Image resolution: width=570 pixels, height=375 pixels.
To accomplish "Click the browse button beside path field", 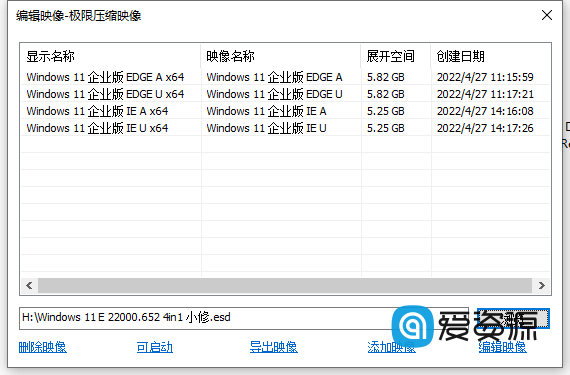I will click(513, 318).
